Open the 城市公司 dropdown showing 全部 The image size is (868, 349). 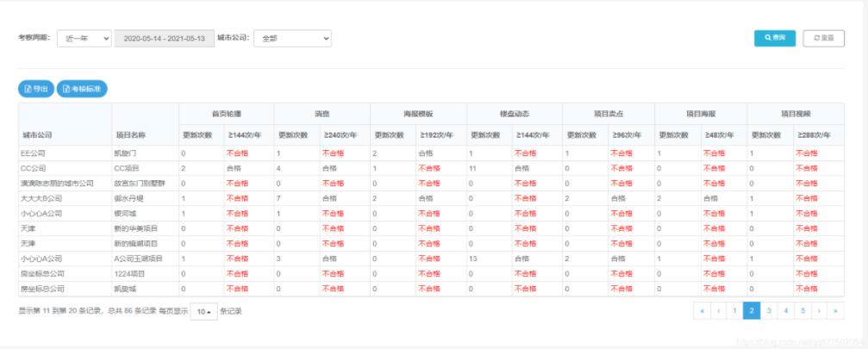(x=293, y=38)
